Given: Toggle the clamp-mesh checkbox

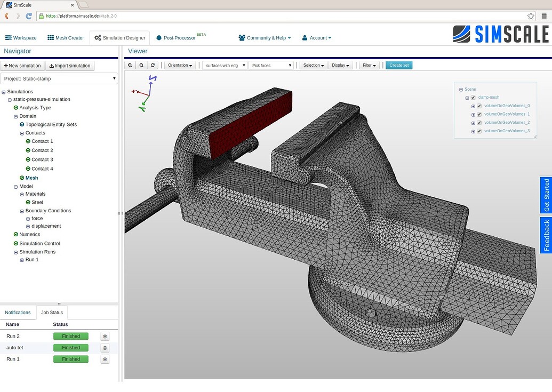Looking at the screenshot, I should (x=472, y=98).
